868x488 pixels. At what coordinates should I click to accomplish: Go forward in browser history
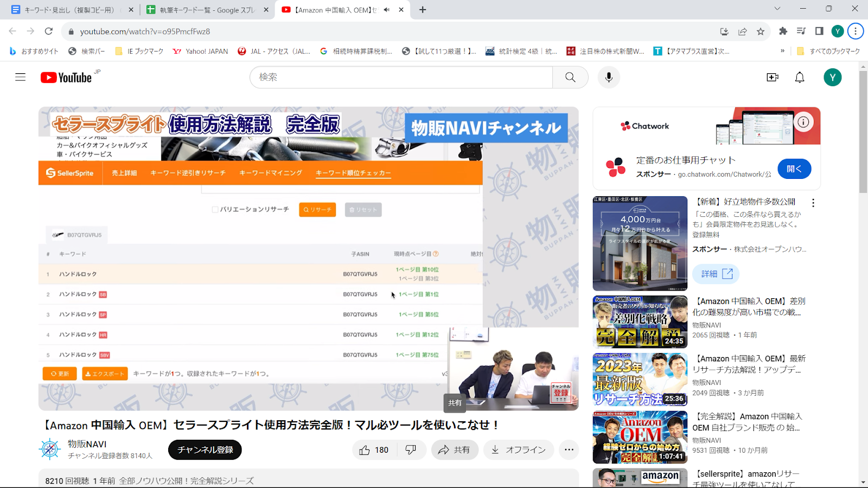[x=30, y=31]
